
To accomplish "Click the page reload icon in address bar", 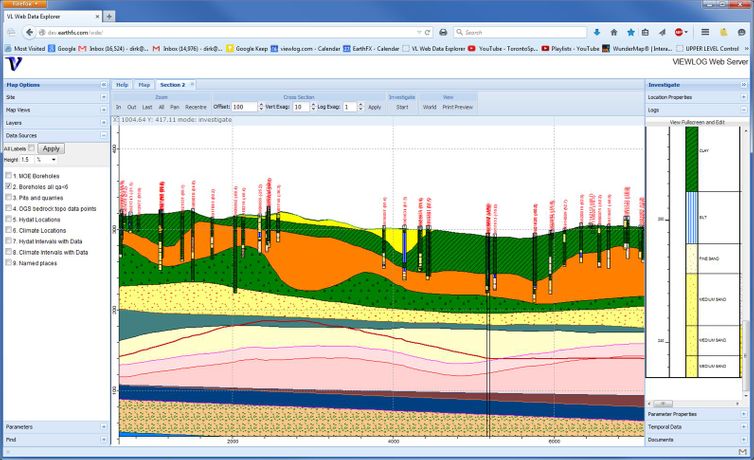I will click(x=427, y=32).
